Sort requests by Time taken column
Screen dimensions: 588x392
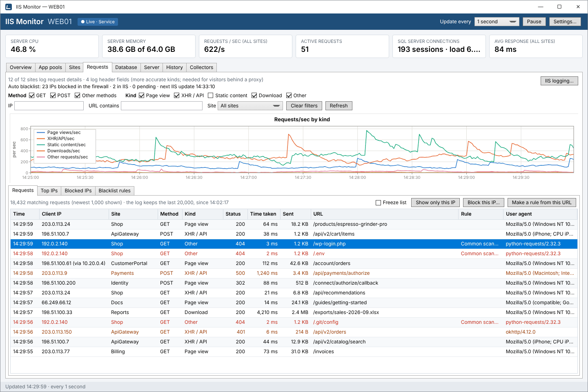click(x=263, y=214)
